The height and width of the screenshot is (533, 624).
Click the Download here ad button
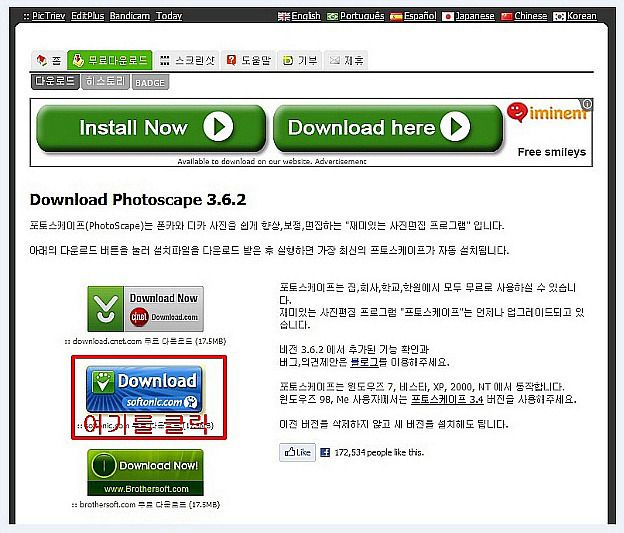(x=388, y=128)
